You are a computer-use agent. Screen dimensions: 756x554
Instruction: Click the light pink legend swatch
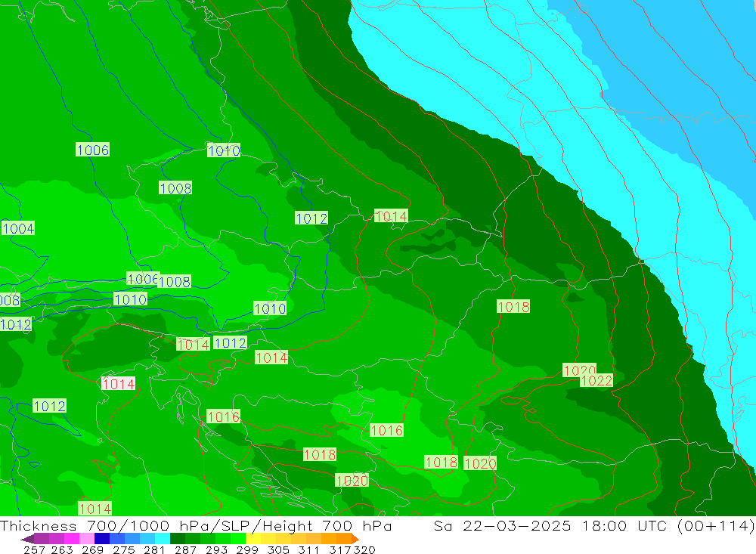[87, 539]
